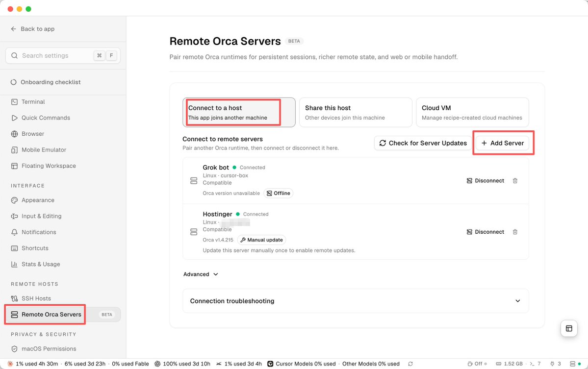Click the Add Server button
This screenshot has width=588, height=369.
[x=503, y=143]
